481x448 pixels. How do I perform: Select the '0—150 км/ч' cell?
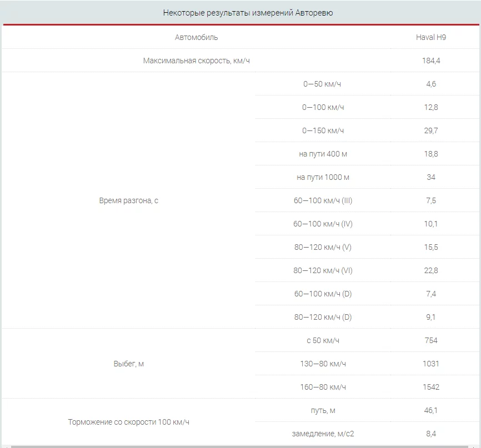pos(323,130)
